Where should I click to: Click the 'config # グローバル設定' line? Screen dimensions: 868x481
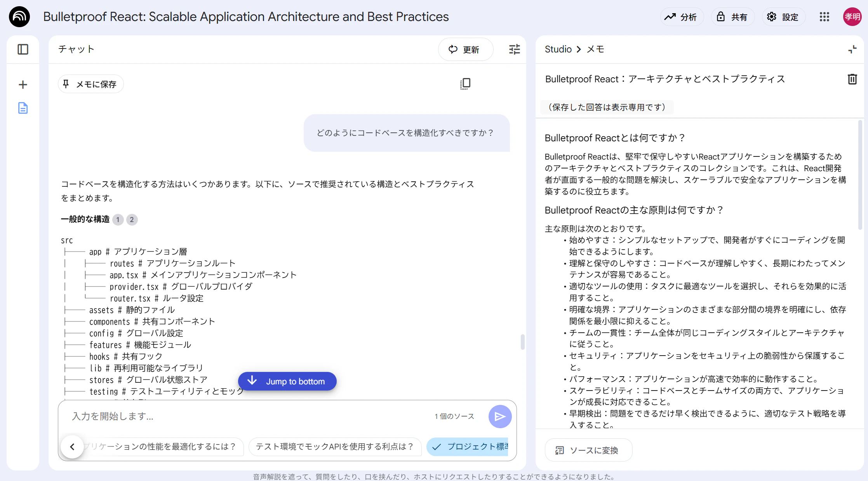[136, 333]
